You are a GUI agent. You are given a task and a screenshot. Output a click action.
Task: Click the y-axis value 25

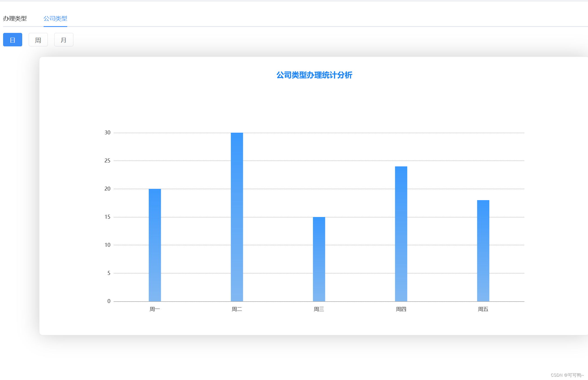pos(107,161)
